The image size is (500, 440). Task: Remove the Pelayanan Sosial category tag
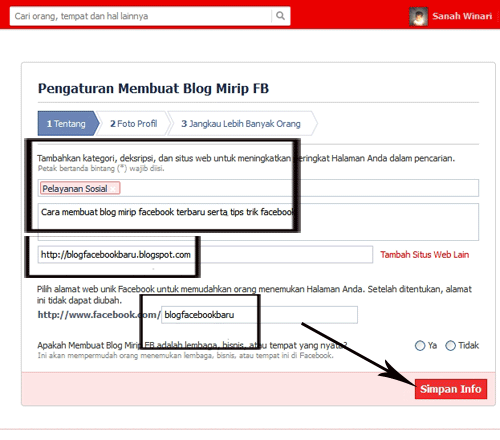pos(113,189)
